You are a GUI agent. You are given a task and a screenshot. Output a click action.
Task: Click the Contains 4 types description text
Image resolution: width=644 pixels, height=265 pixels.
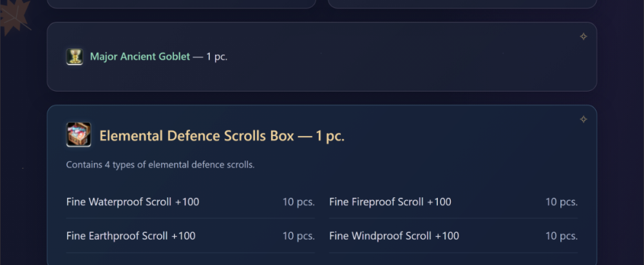160,165
